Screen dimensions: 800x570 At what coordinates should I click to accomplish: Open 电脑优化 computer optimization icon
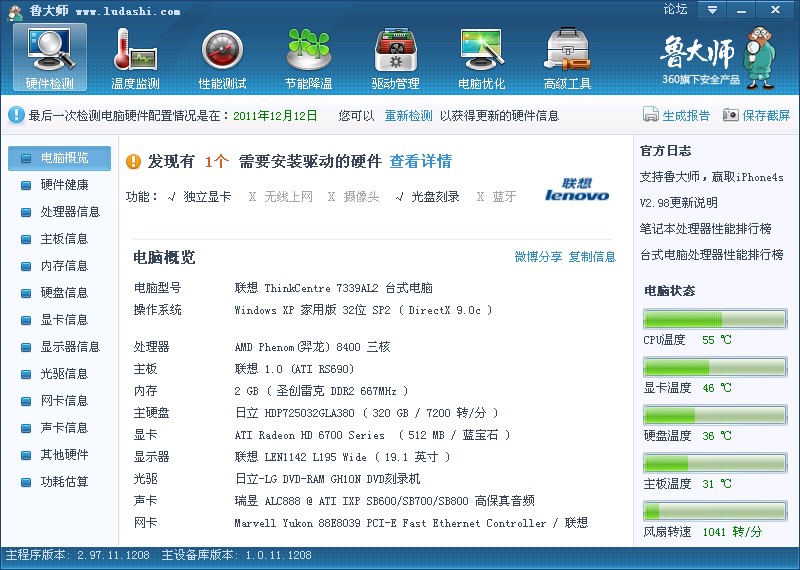click(481, 57)
